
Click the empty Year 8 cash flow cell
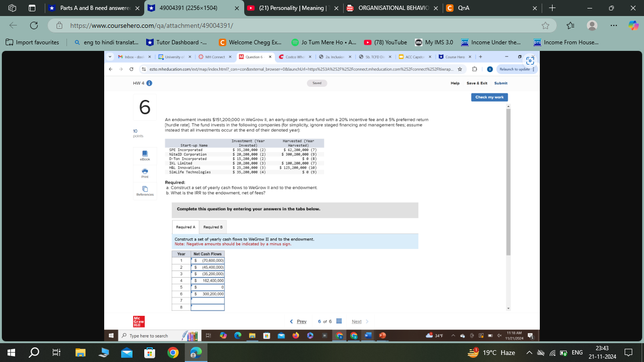(207, 307)
